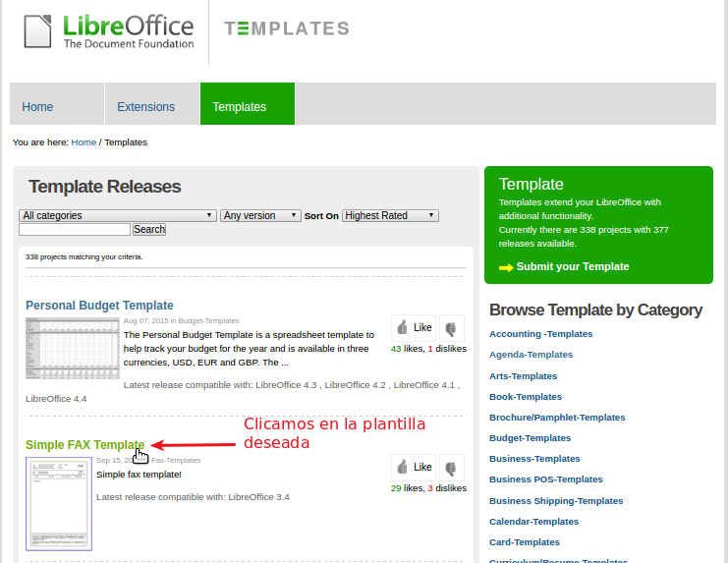
Task: Click Budget-Templates tag under Personal Budget
Action: [208, 320]
